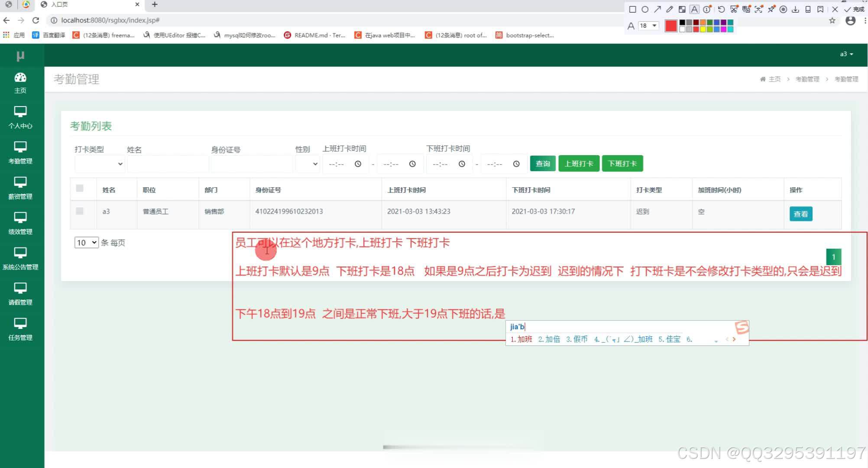Open the Chrome profile avatar
This screenshot has height=468, width=868.
[850, 20]
